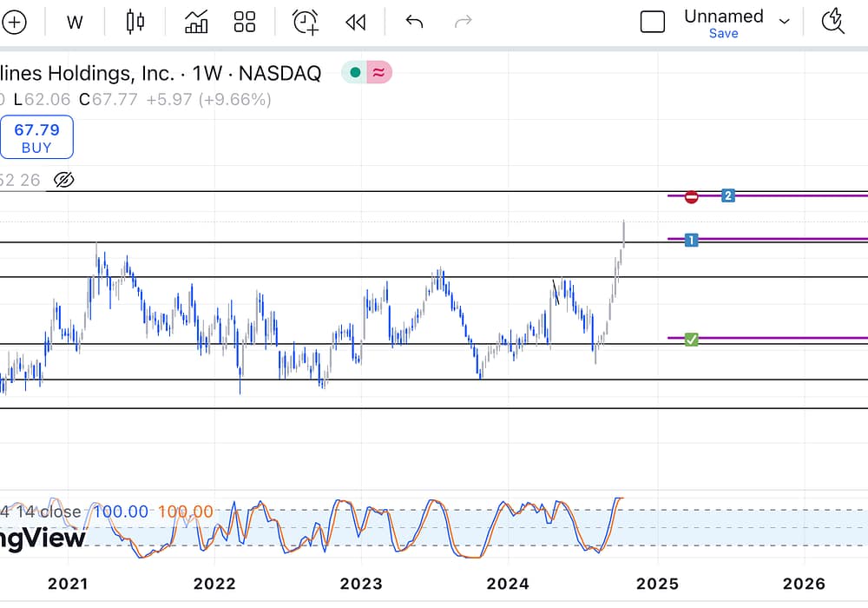Open the candlestick chart type selector
This screenshot has height=608, width=868.
click(x=135, y=23)
